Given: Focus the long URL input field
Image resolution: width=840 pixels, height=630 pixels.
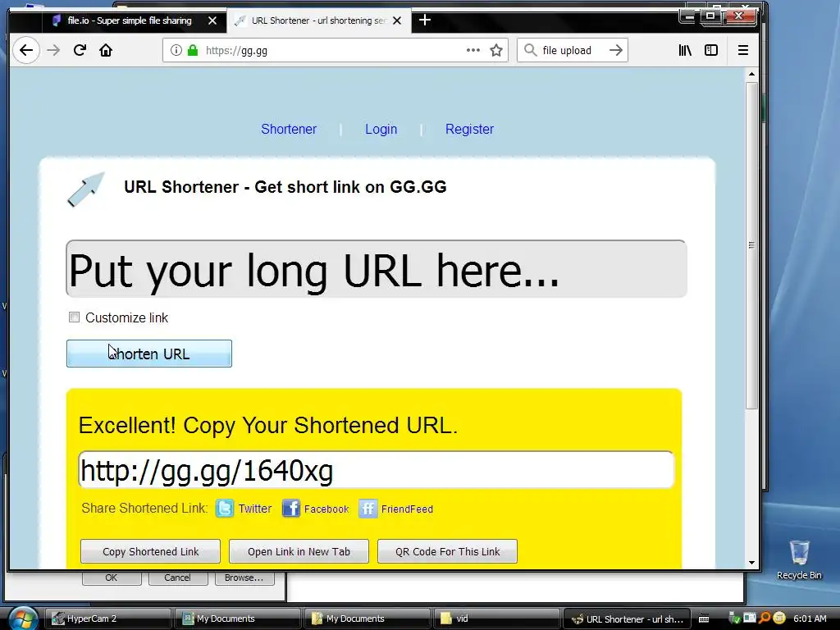Looking at the screenshot, I should (x=376, y=269).
